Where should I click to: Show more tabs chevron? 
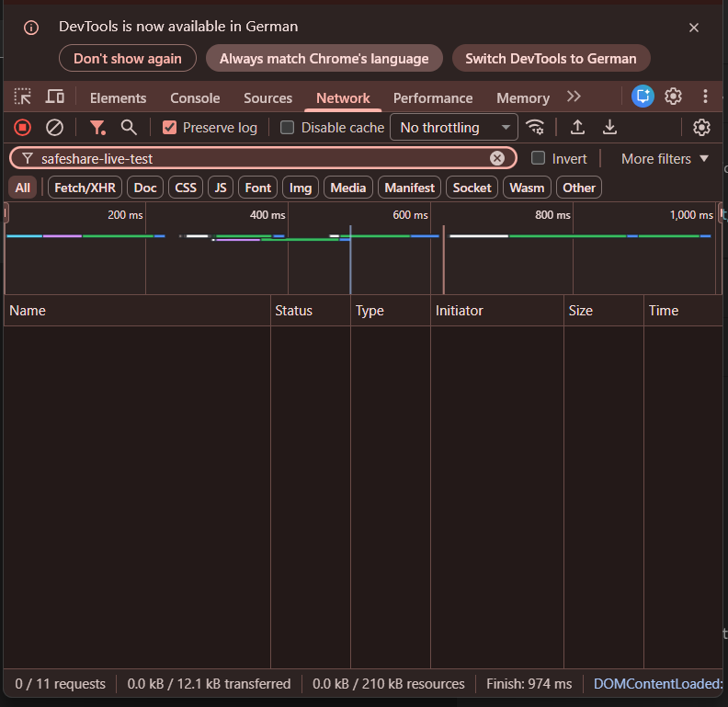(574, 97)
